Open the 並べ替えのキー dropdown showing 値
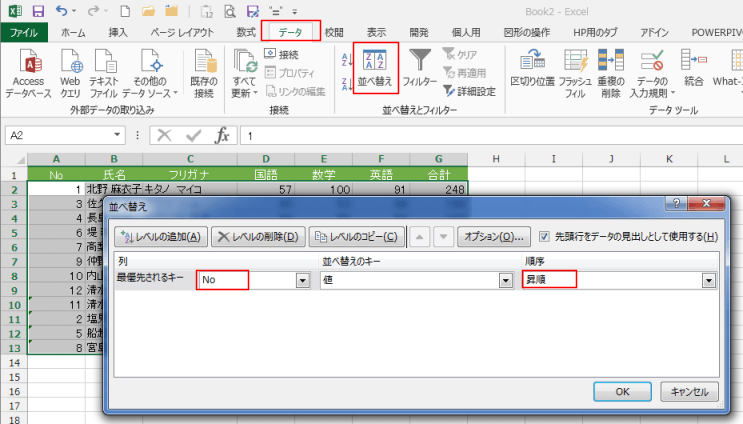The image size is (743, 424). pos(506,280)
